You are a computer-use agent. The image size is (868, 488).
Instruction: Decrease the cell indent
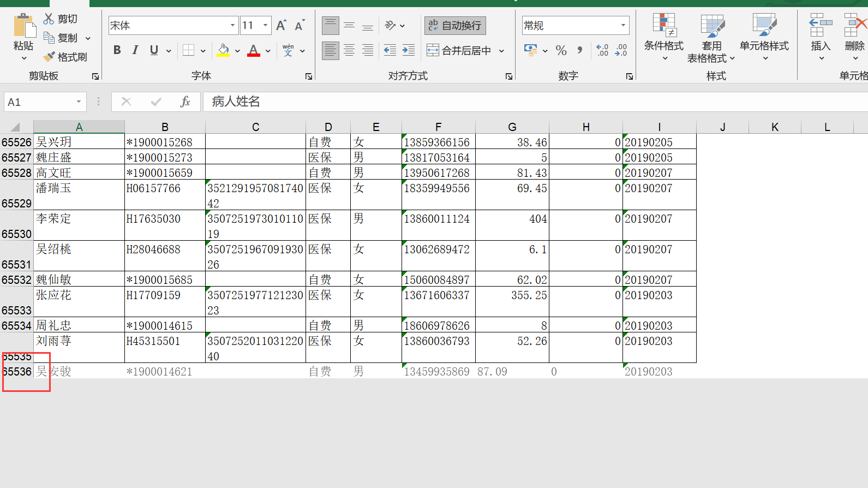click(390, 50)
